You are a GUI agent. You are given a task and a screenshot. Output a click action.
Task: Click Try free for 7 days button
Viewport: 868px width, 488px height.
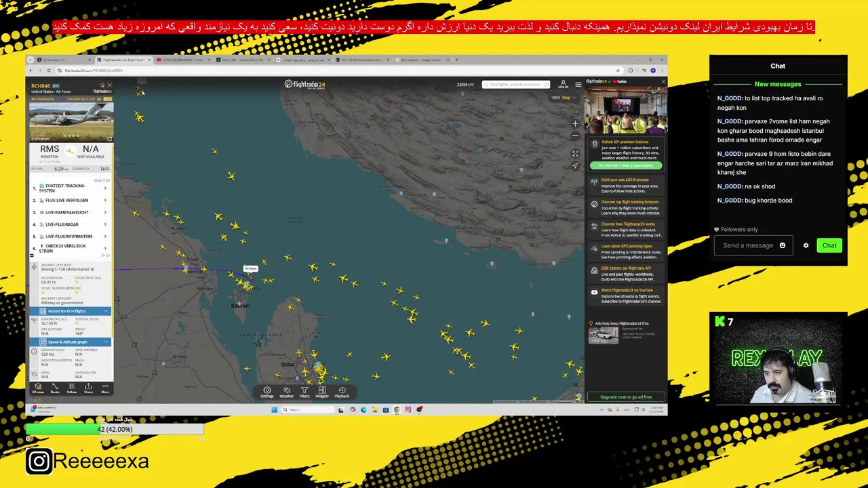(x=626, y=165)
